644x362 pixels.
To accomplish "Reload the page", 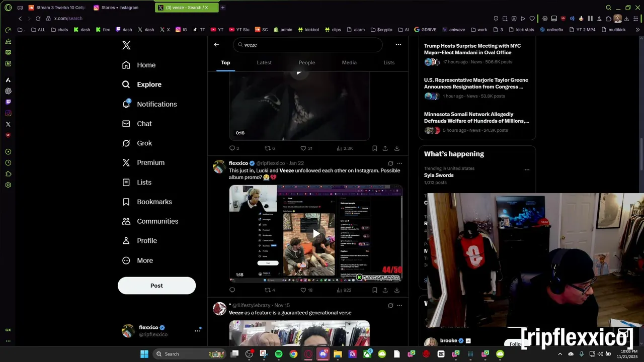I will 38,19.
